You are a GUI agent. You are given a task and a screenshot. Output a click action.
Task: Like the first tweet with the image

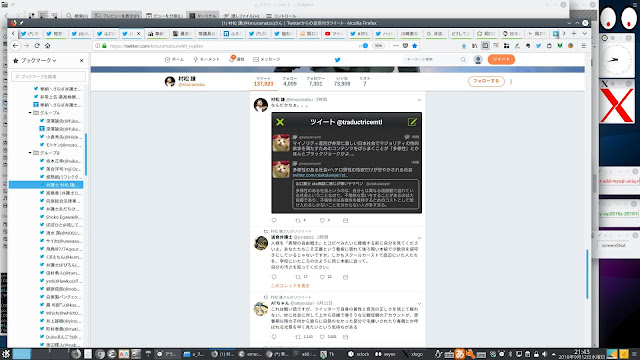322,220
